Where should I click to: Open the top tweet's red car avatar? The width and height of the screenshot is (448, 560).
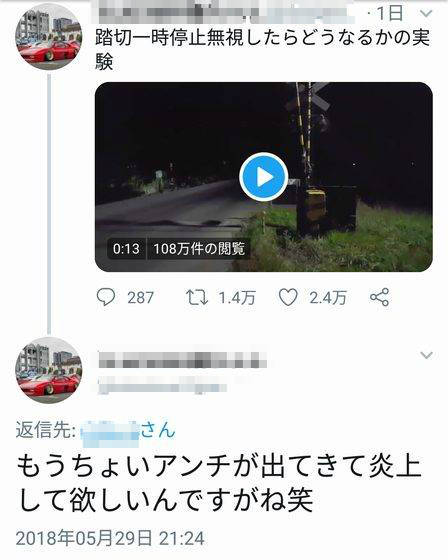[49, 37]
